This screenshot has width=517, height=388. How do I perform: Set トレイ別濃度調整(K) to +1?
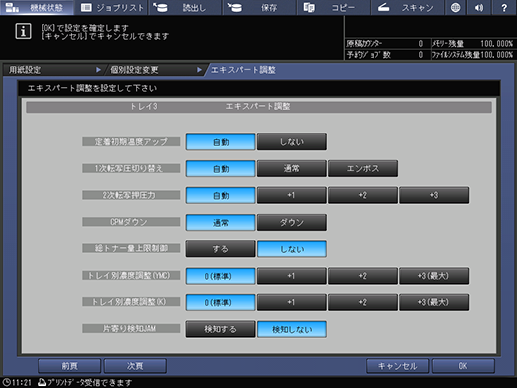coord(292,302)
